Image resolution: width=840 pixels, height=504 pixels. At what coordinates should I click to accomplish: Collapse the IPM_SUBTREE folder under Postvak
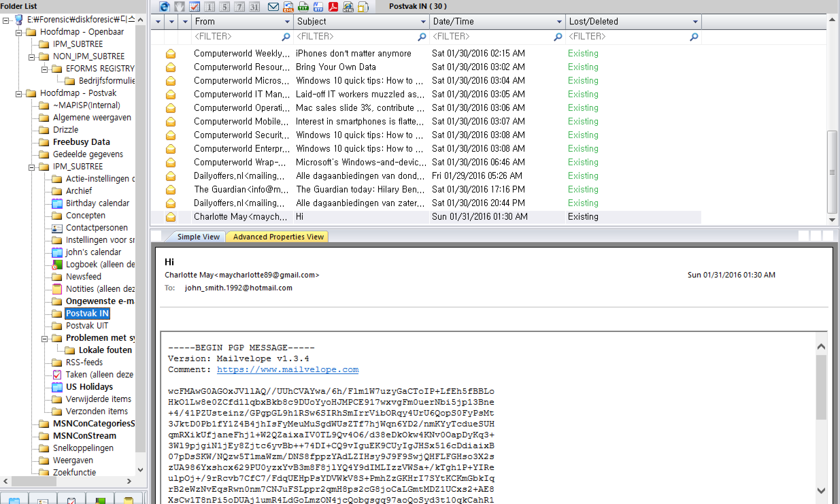click(x=32, y=167)
